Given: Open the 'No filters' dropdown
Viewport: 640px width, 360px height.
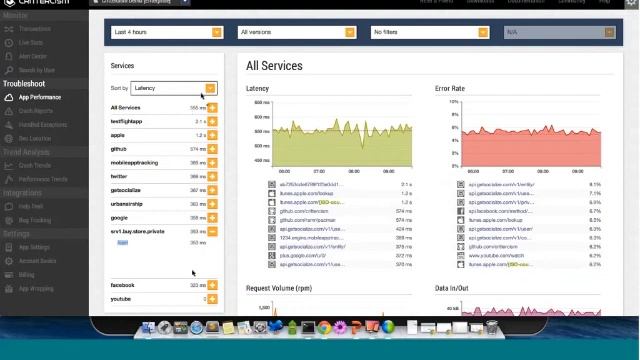Looking at the screenshot, I should [430, 32].
